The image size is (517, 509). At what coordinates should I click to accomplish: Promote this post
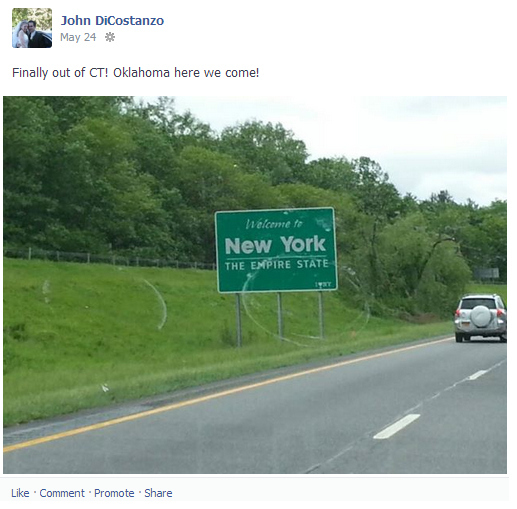point(114,493)
